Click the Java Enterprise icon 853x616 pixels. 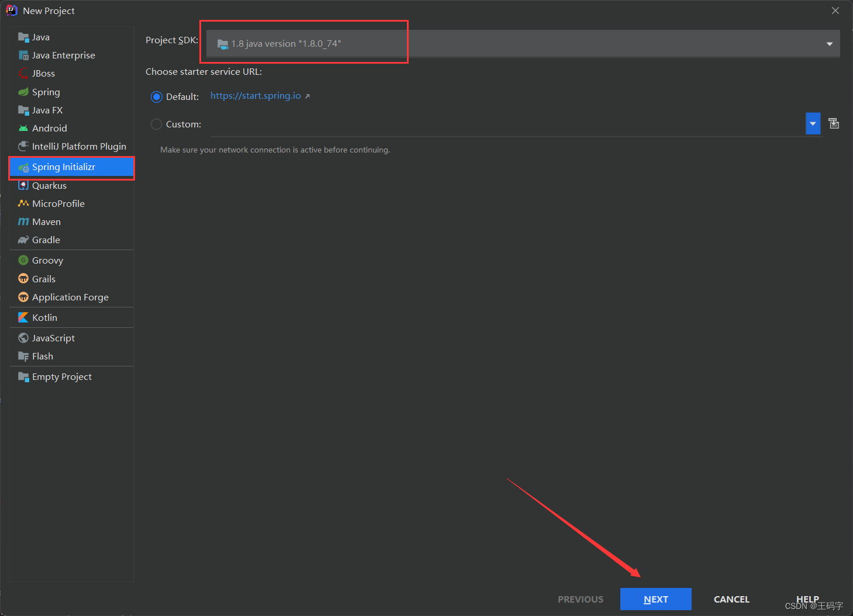23,56
